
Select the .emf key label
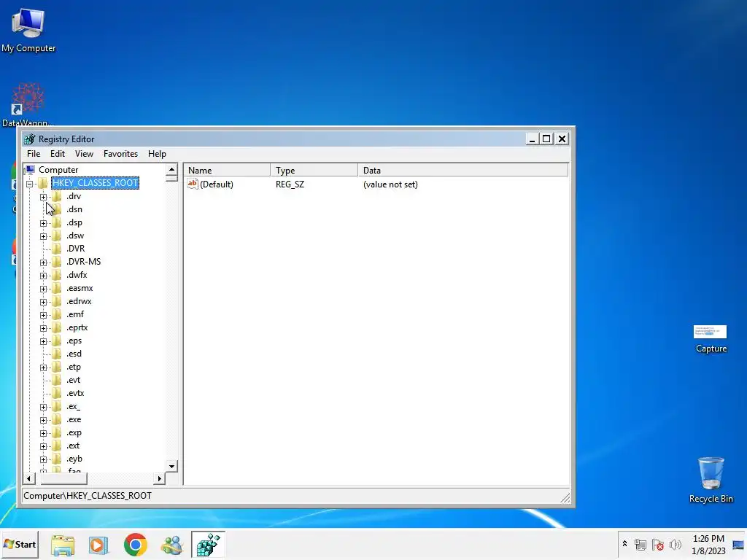tap(75, 314)
